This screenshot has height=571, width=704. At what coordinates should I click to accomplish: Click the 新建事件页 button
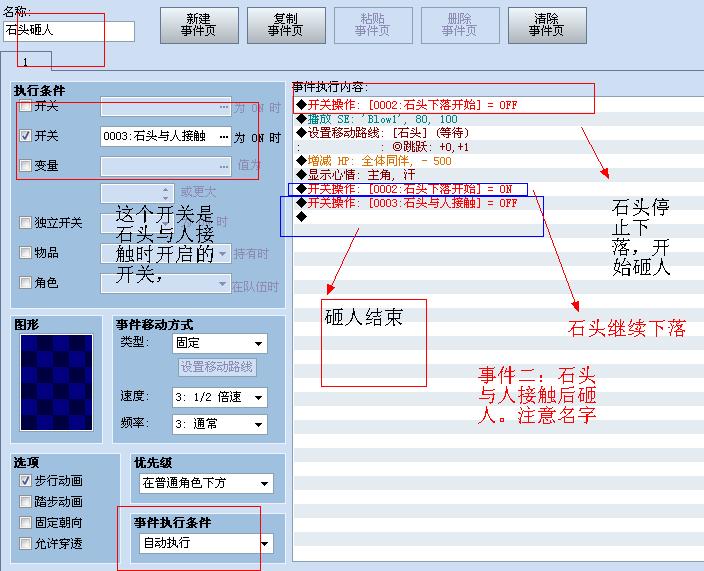(199, 26)
